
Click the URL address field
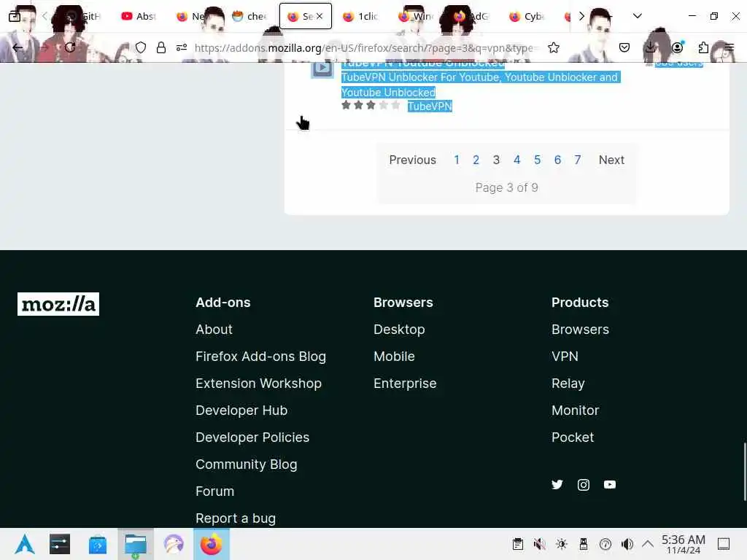[365, 47]
